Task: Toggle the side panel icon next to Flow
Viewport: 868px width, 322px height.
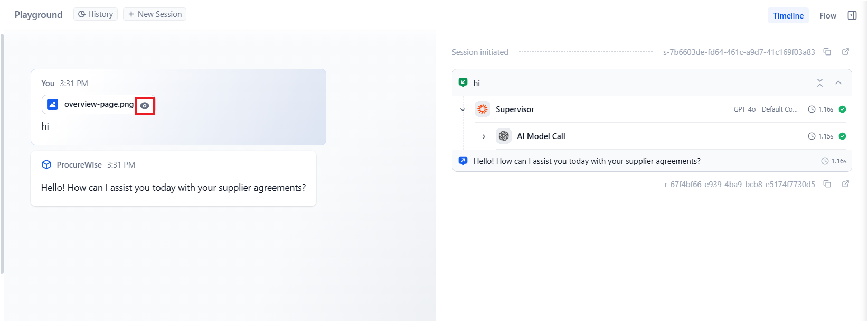Action: [852, 15]
